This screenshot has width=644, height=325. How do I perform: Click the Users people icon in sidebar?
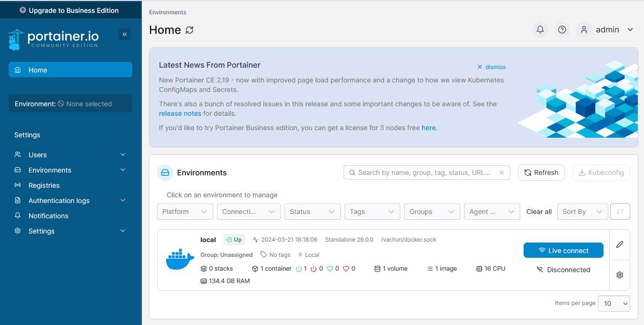(x=18, y=155)
